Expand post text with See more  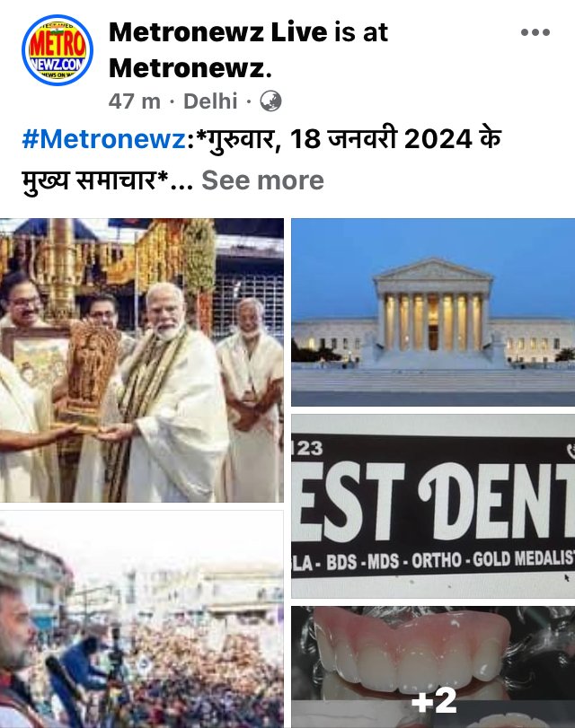tap(262, 180)
